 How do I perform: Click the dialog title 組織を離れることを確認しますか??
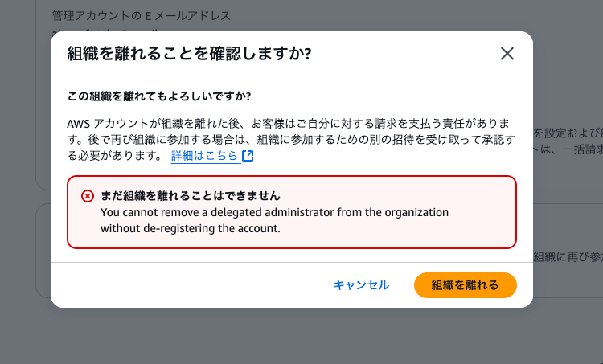(x=189, y=54)
